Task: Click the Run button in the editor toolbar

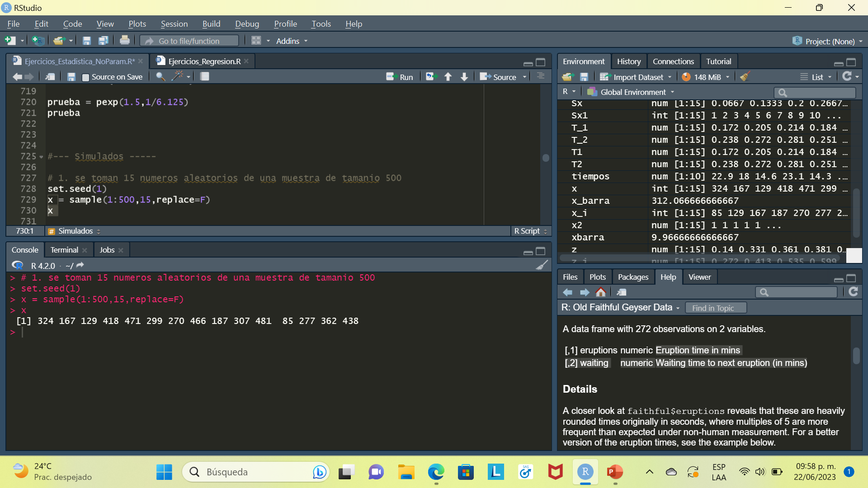Action: [400, 77]
